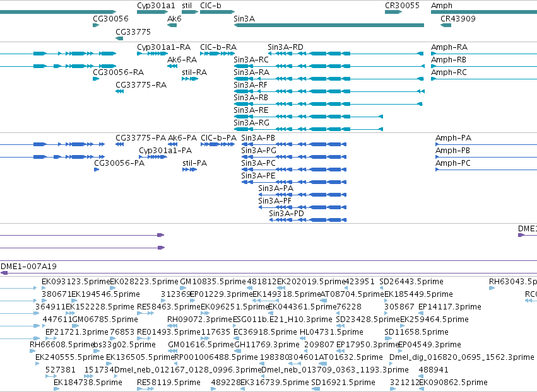The image size is (537, 392).
Task: Click the Amph gene label
Action: pos(442,6)
